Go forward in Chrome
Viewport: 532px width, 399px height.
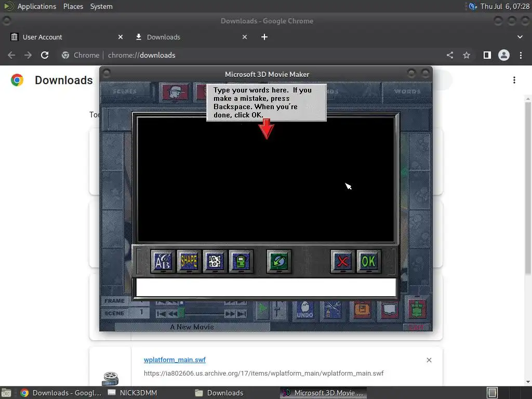coord(28,55)
